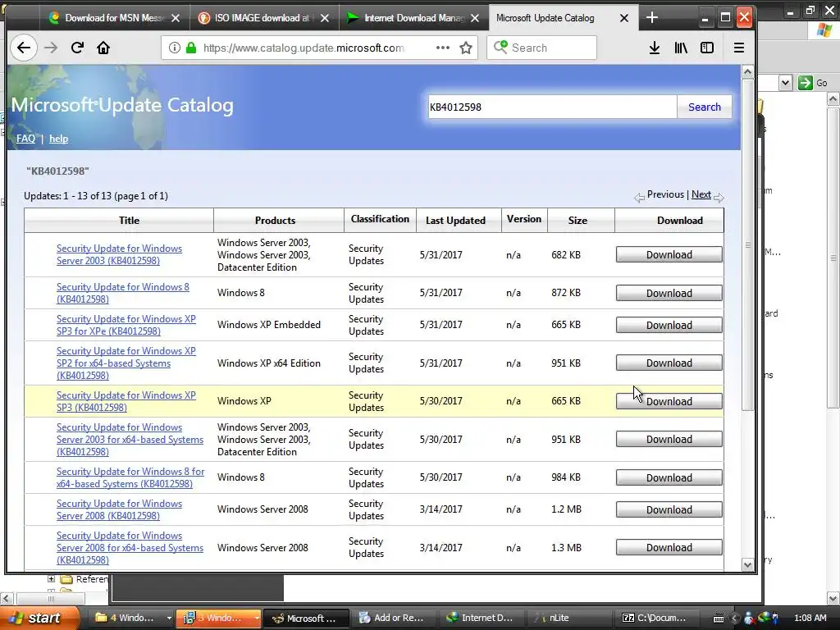The image size is (840, 630).
Task: Download the Windows XP x64 Edition update
Action: [669, 363]
